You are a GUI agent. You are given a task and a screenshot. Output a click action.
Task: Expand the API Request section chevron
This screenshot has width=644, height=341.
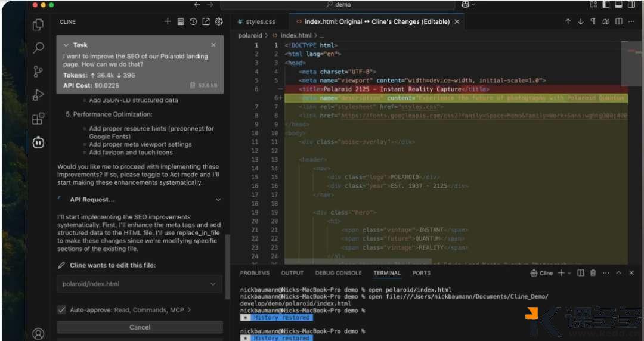pos(218,200)
